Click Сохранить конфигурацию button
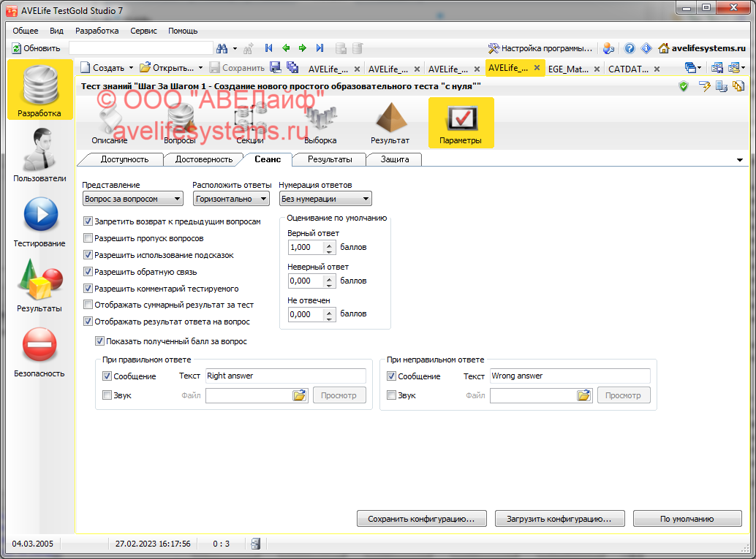The image size is (756, 559). click(x=421, y=519)
